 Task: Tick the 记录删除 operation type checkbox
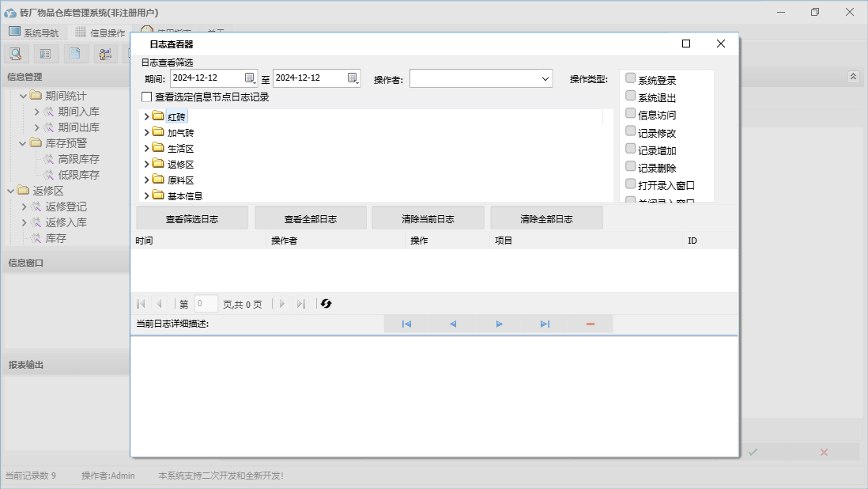coord(631,167)
